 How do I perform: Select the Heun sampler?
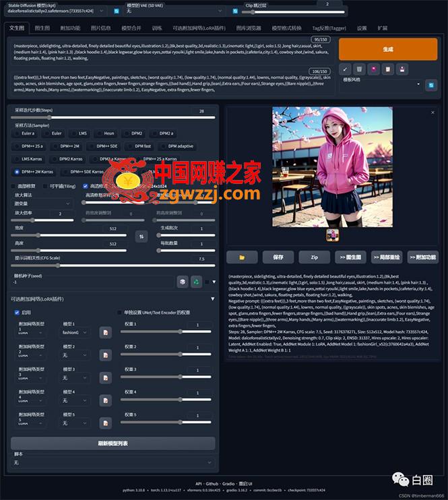coord(106,133)
